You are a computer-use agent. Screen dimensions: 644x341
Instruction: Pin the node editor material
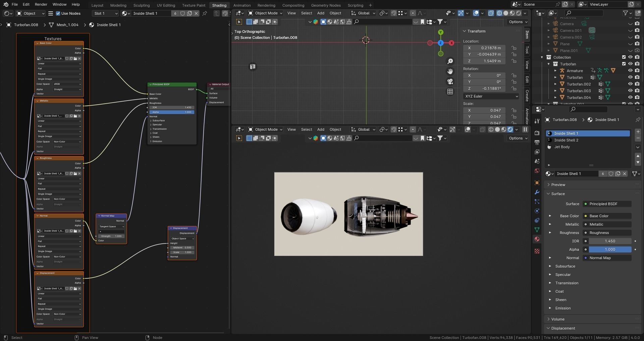coord(205,13)
